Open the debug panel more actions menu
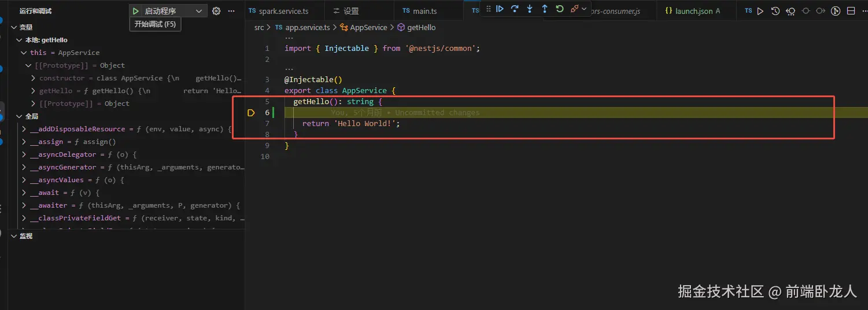 coord(231,11)
